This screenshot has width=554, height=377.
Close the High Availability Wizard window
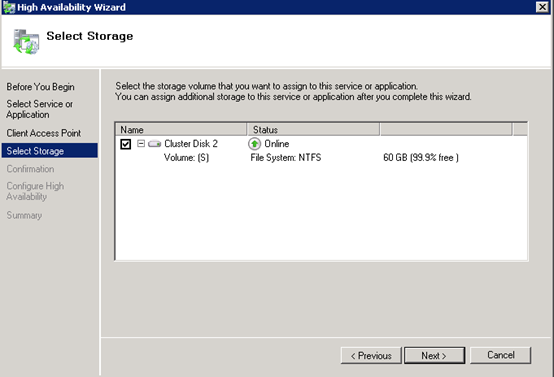coord(542,7)
